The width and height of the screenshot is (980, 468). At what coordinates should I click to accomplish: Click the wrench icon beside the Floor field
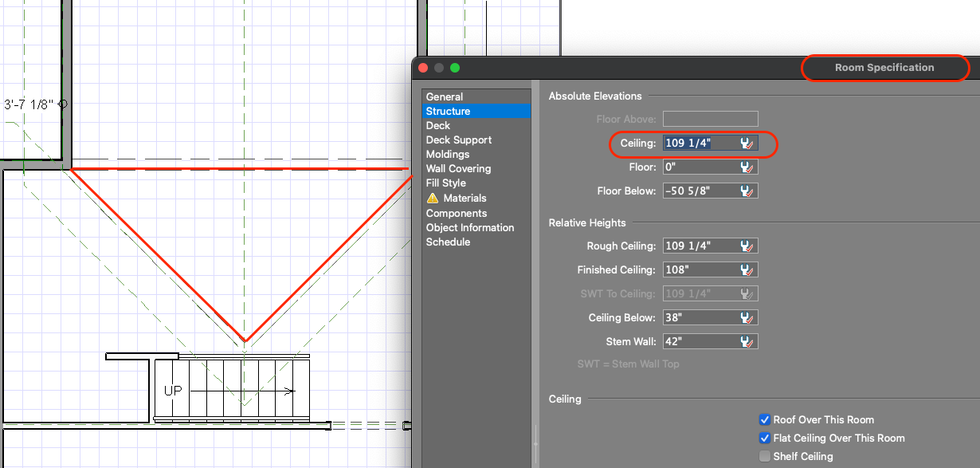tap(747, 167)
